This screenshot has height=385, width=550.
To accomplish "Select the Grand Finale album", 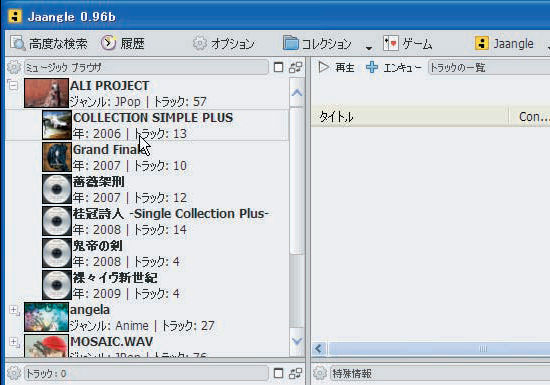I will pyautogui.click(x=110, y=150).
